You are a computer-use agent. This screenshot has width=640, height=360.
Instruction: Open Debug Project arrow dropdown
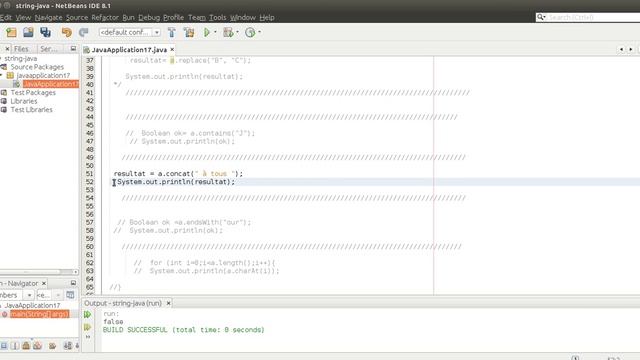point(237,32)
